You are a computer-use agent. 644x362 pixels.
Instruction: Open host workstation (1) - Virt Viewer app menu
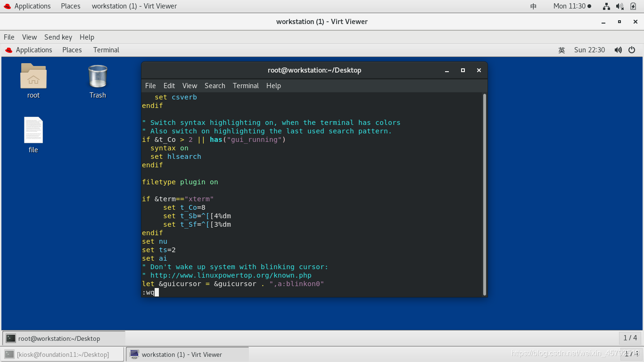point(134,6)
